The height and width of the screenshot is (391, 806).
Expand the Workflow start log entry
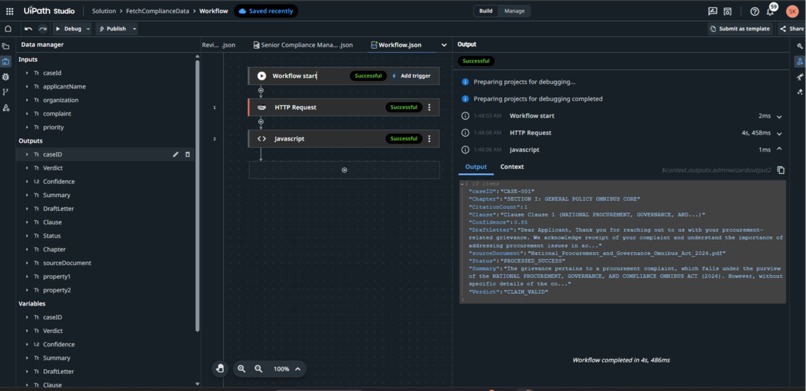click(x=779, y=117)
